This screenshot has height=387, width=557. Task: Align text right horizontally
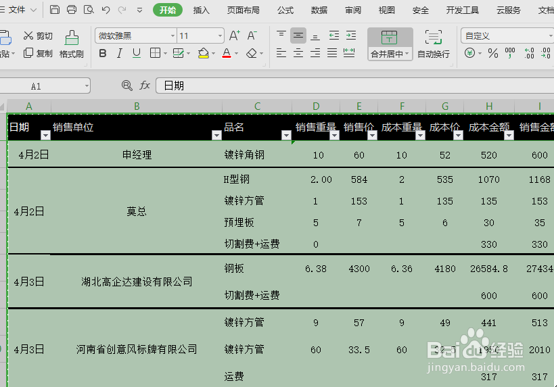[x=315, y=53]
